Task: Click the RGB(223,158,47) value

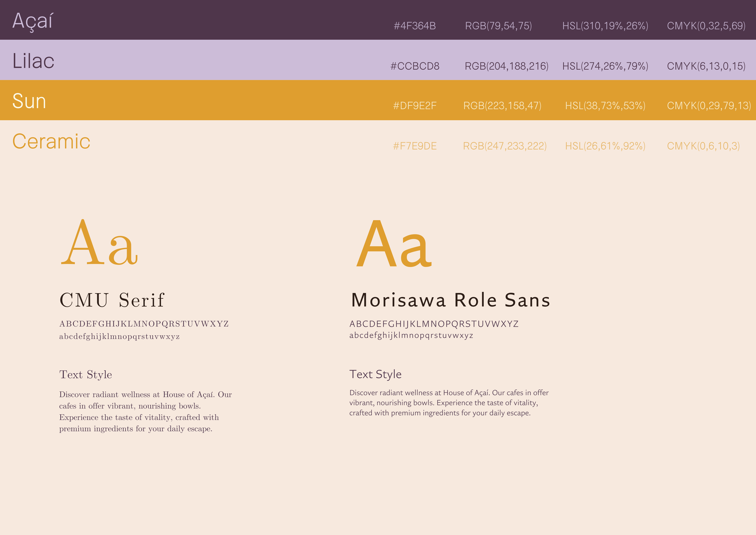Action: coord(502,106)
